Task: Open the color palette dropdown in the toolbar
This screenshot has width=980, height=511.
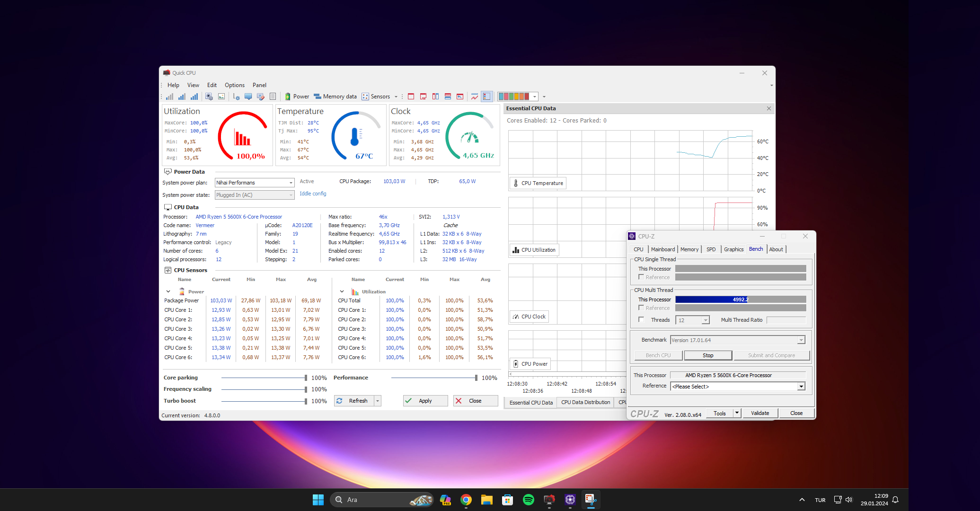Action: tap(535, 97)
